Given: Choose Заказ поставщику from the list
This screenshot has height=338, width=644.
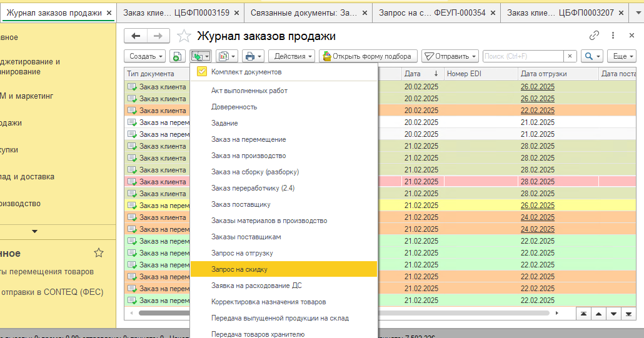Looking at the screenshot, I should tap(240, 204).
